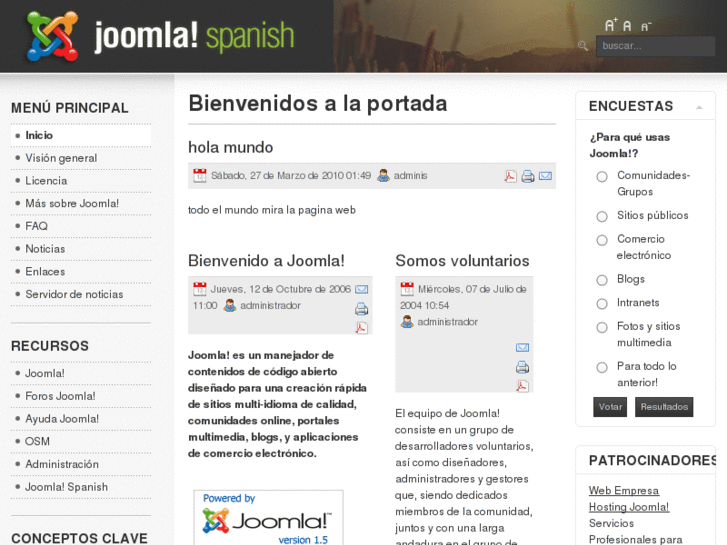The width and height of the screenshot is (727, 545).
Task: Click author name 'adminis' in article info
Action: tap(410, 176)
